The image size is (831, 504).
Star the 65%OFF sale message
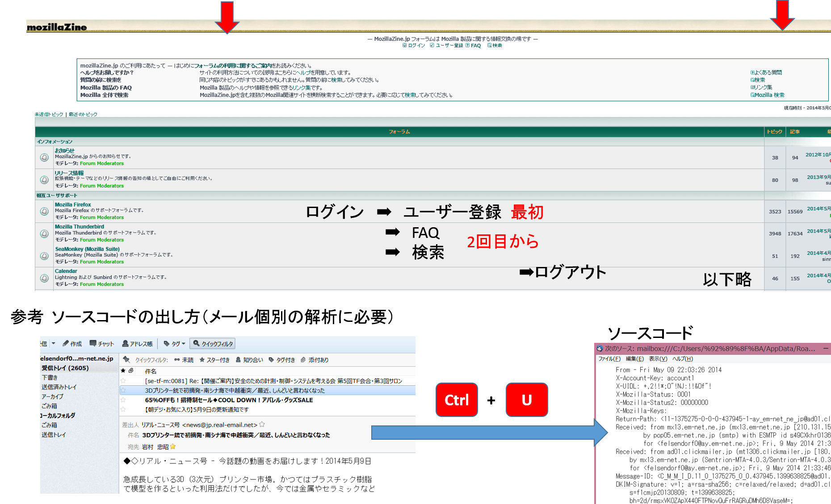click(123, 400)
